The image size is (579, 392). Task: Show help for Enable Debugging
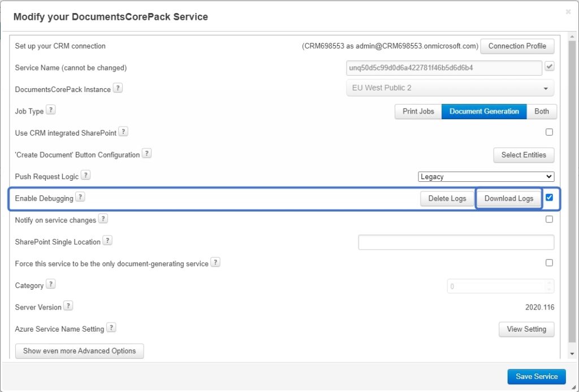click(x=80, y=197)
